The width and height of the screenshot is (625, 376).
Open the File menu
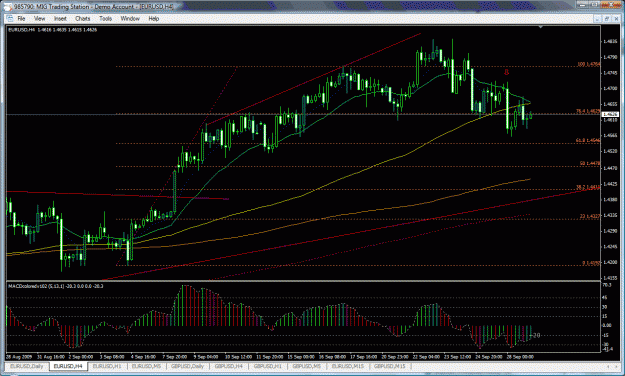click(21, 19)
